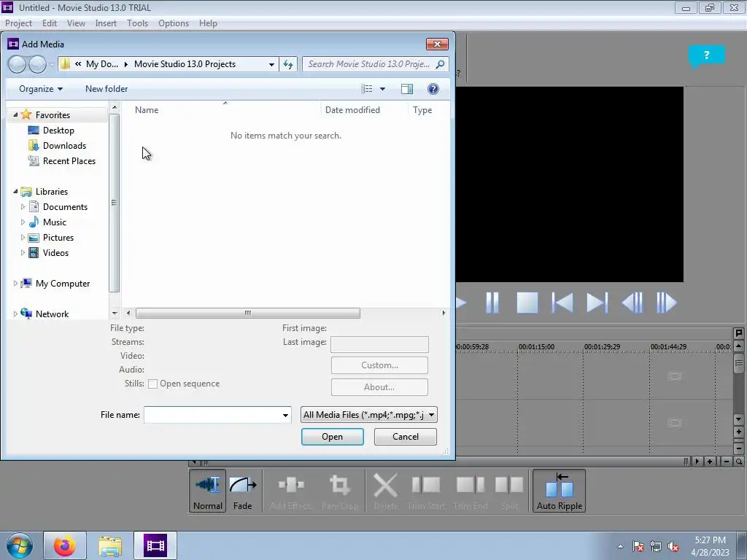Expand the Music library node
Screen dimensions: 747x560
point(23,222)
